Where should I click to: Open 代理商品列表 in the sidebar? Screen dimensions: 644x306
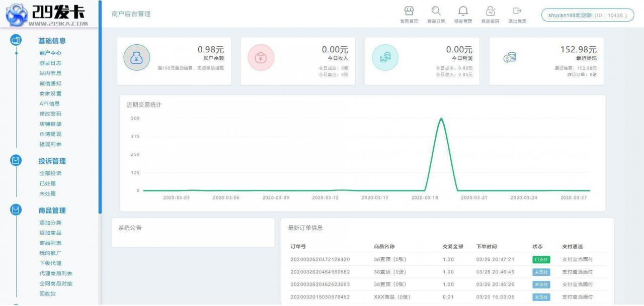click(56, 273)
